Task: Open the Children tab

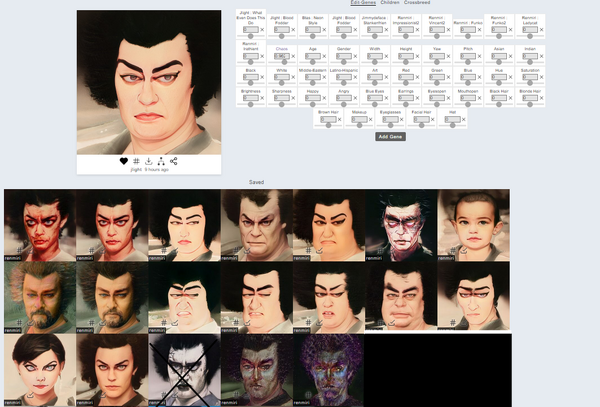Action: coord(390,2)
